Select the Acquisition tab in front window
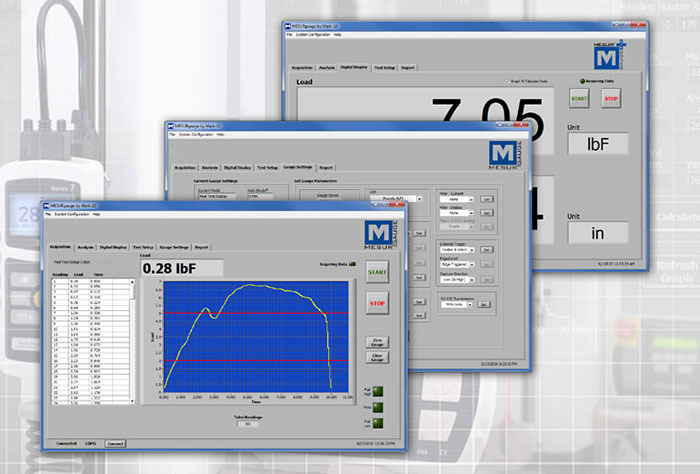 tap(60, 246)
